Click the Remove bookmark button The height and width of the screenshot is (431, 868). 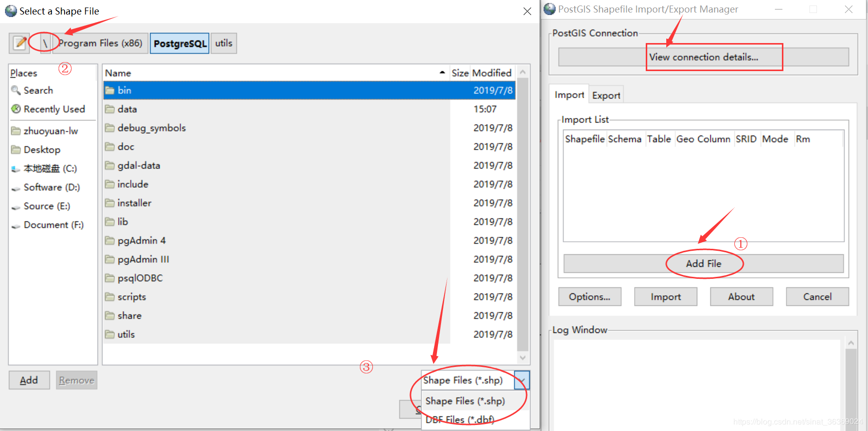77,380
